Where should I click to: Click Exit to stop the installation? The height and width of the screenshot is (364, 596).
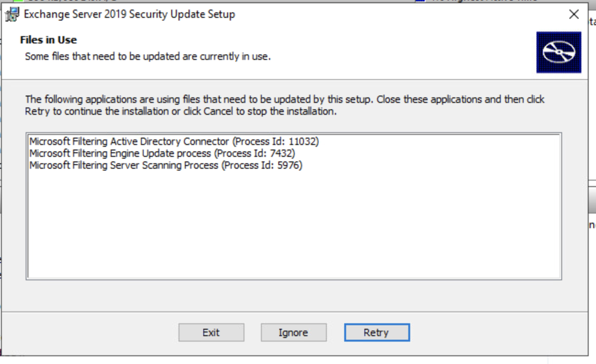(211, 332)
